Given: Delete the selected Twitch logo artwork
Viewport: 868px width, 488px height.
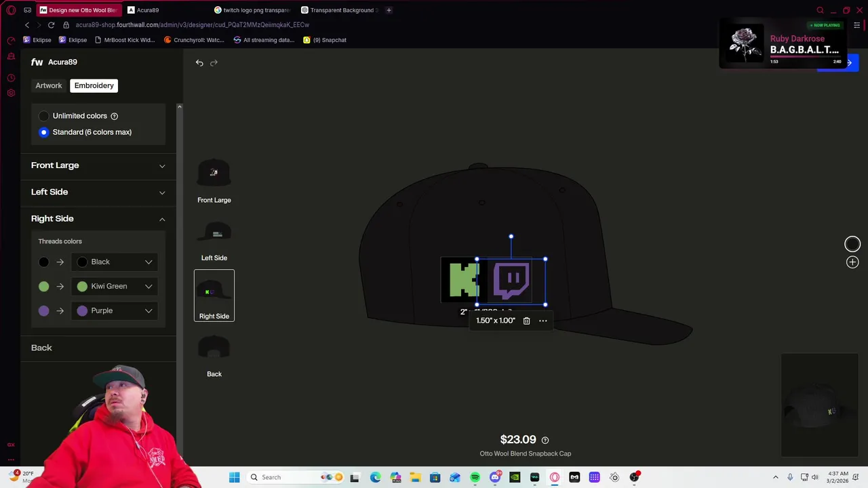Looking at the screenshot, I should (526, 321).
